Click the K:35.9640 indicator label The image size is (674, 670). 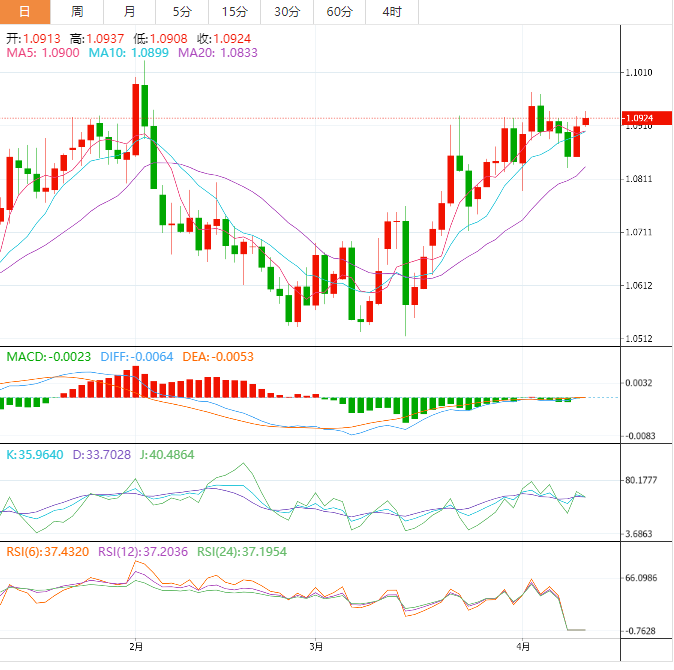click(35, 455)
